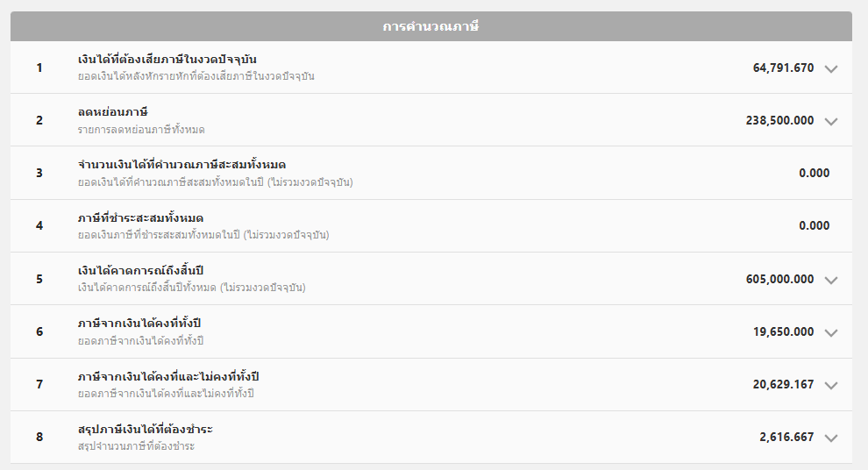Click the ลดหย่อนภาษี row title
The image size is (868, 470).
coord(112,112)
